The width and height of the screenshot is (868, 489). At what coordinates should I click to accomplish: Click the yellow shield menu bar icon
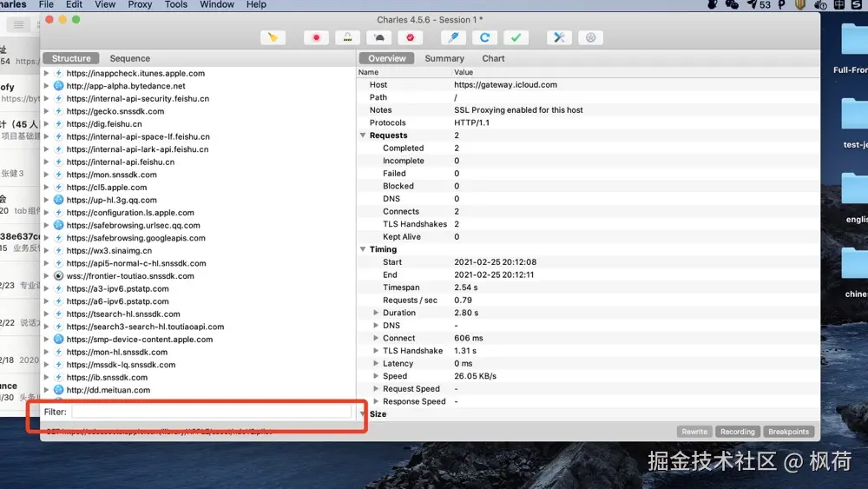pos(800,4)
